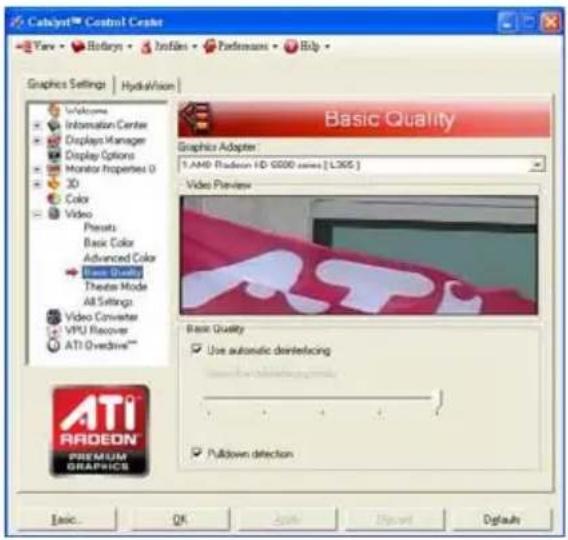The width and height of the screenshot is (568, 540).
Task: Select Basic Quality under Video
Action: [x=113, y=272]
